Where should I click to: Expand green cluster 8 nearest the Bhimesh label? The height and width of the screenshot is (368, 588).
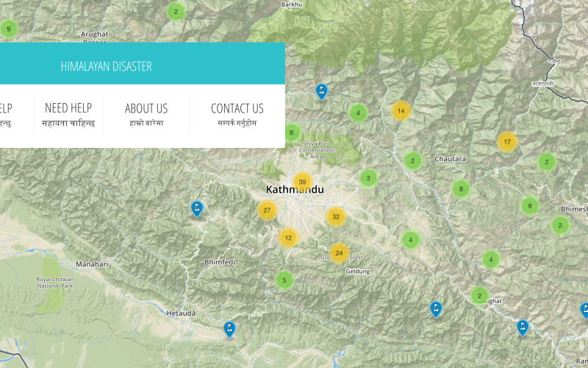coord(530,206)
